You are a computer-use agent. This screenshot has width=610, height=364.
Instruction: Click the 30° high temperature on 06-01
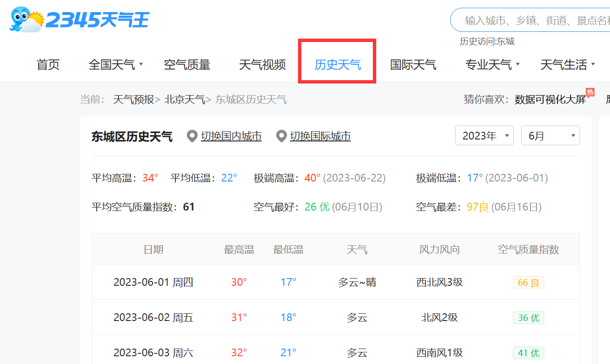click(239, 282)
